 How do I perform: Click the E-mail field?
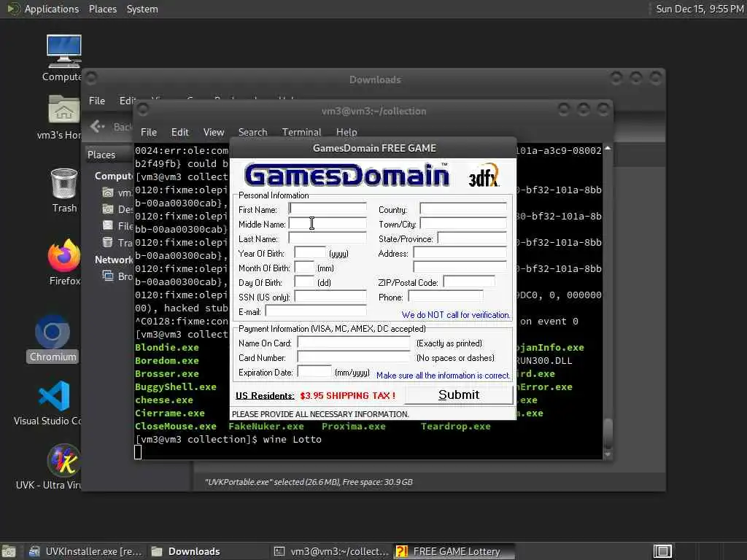tap(316, 311)
